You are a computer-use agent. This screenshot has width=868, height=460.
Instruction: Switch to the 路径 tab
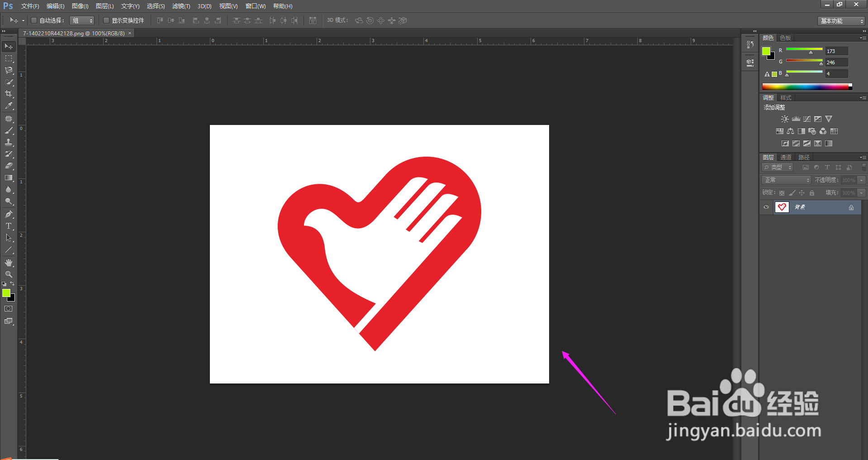(x=804, y=158)
